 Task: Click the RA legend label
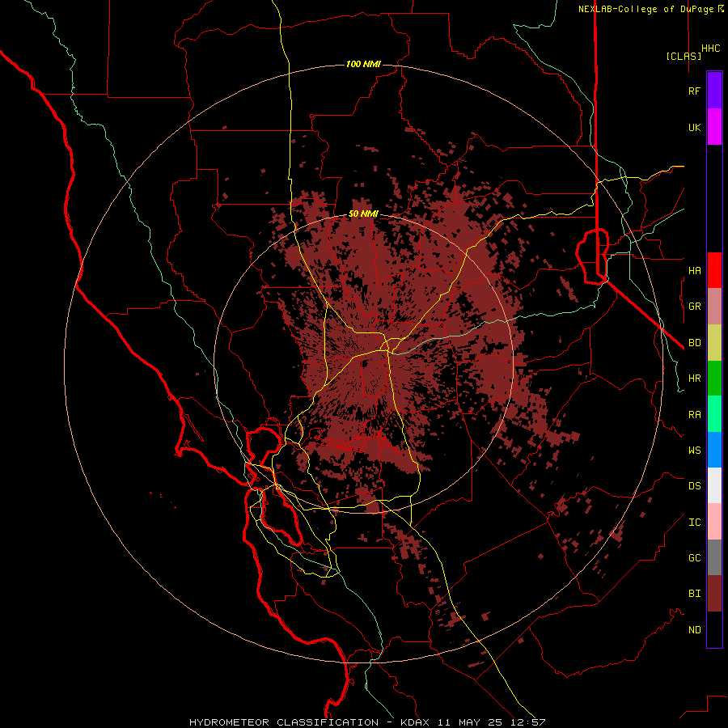pyautogui.click(x=694, y=415)
